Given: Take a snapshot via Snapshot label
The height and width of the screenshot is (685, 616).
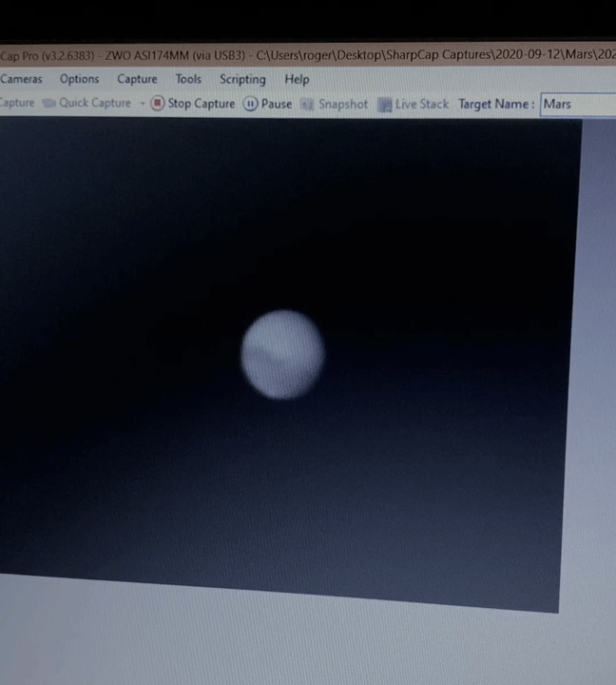Looking at the screenshot, I should click(x=343, y=105).
